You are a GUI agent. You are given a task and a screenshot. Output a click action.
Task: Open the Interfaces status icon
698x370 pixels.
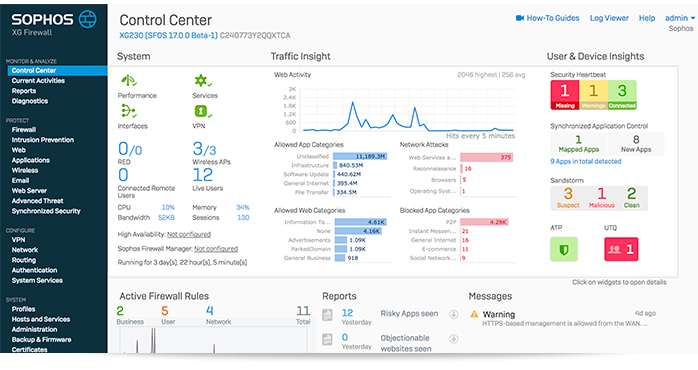[129, 111]
